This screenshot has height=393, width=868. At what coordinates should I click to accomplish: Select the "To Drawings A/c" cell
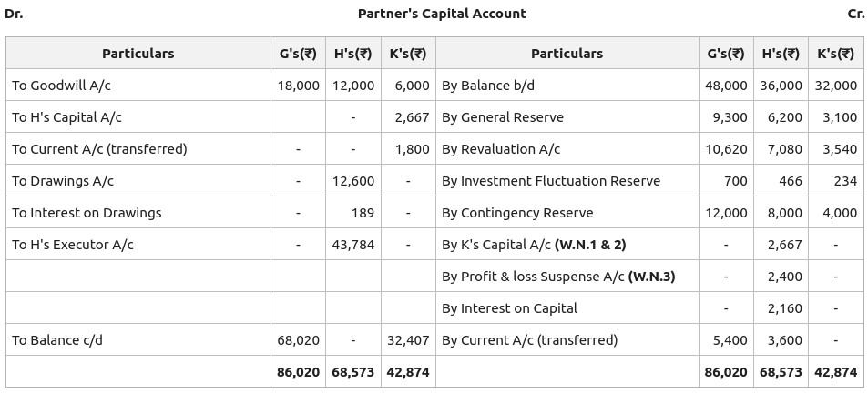click(63, 181)
